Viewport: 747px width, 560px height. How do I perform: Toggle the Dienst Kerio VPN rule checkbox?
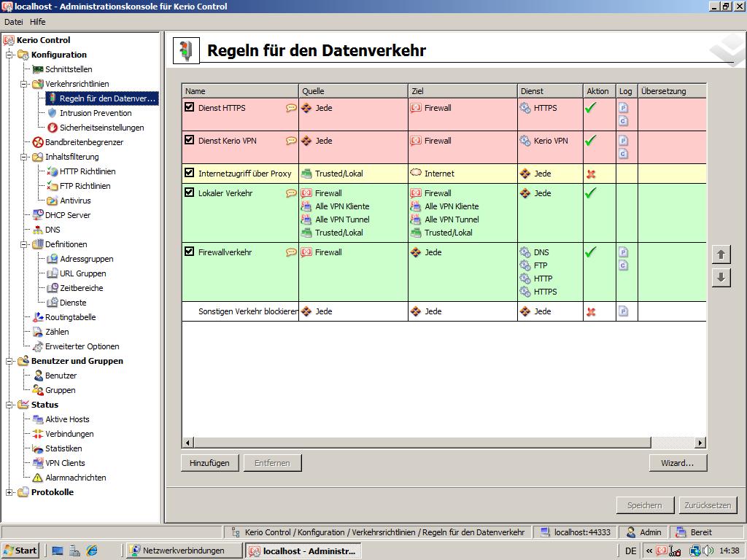pos(189,140)
